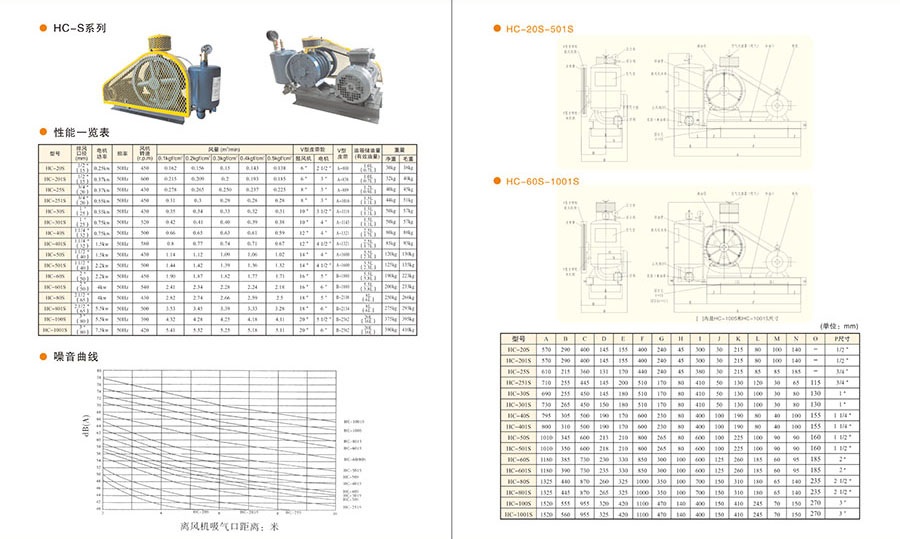This screenshot has height=539, width=900.
Task: Click the orange bullet beside 性能一览表 heading
Action: [x=43, y=132]
